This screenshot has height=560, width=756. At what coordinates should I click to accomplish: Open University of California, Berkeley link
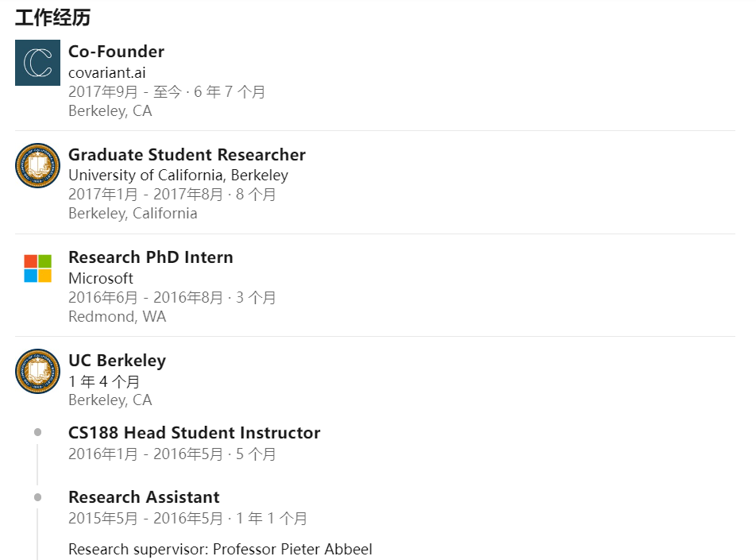[x=178, y=175]
